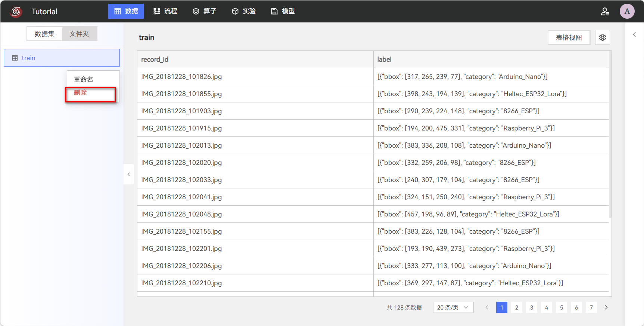This screenshot has height=326, width=644.
Task: Select the train dataset in the sidebar
Action: (x=62, y=58)
